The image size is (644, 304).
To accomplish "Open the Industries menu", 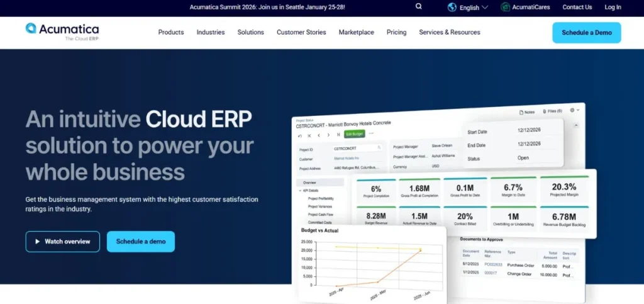I will (x=210, y=32).
